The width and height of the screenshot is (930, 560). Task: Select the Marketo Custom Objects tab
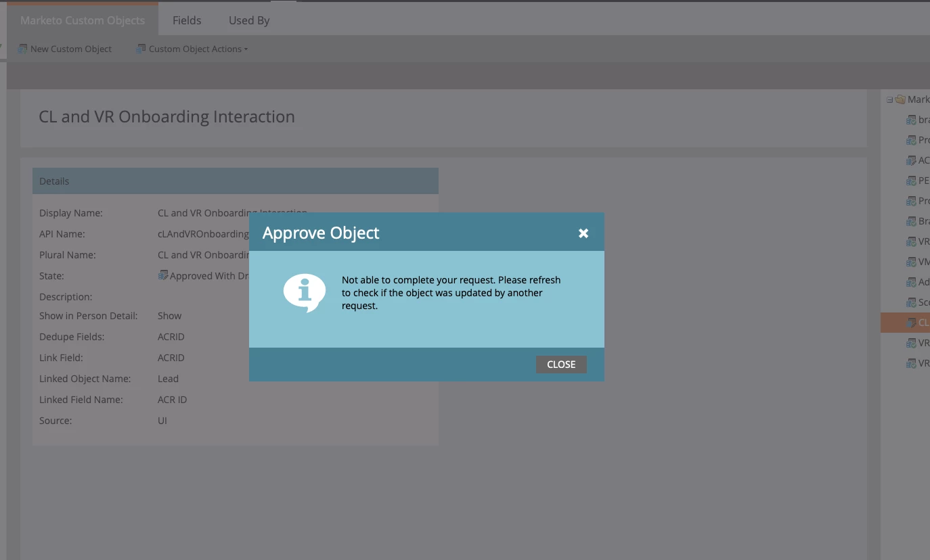point(83,20)
